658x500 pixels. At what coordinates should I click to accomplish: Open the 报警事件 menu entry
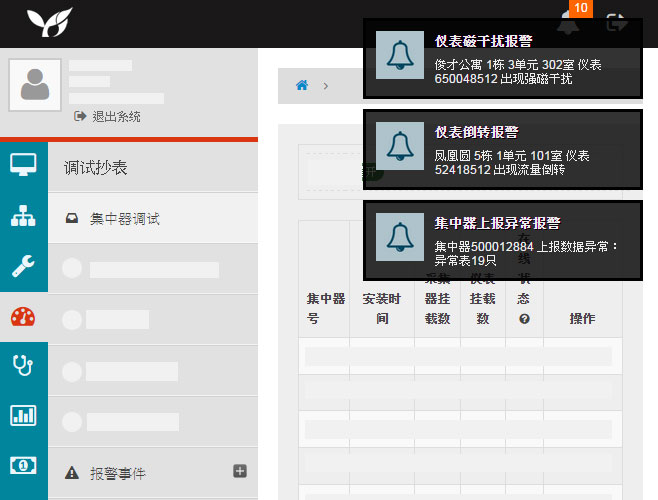pos(117,472)
